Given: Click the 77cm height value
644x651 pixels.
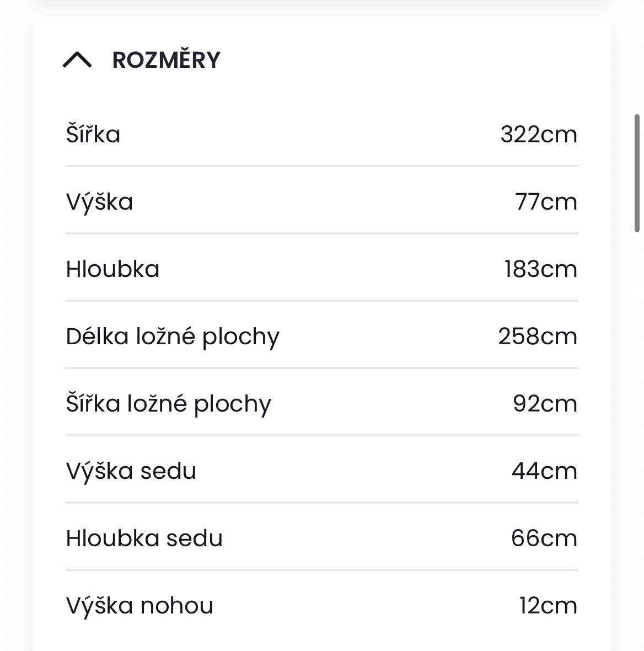Looking at the screenshot, I should pos(546,202).
